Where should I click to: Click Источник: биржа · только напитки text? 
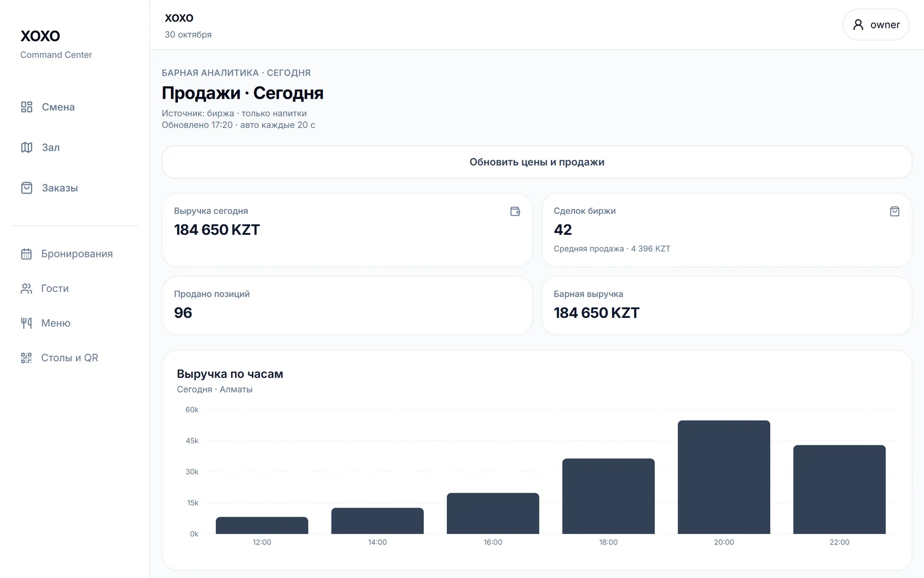234,113
